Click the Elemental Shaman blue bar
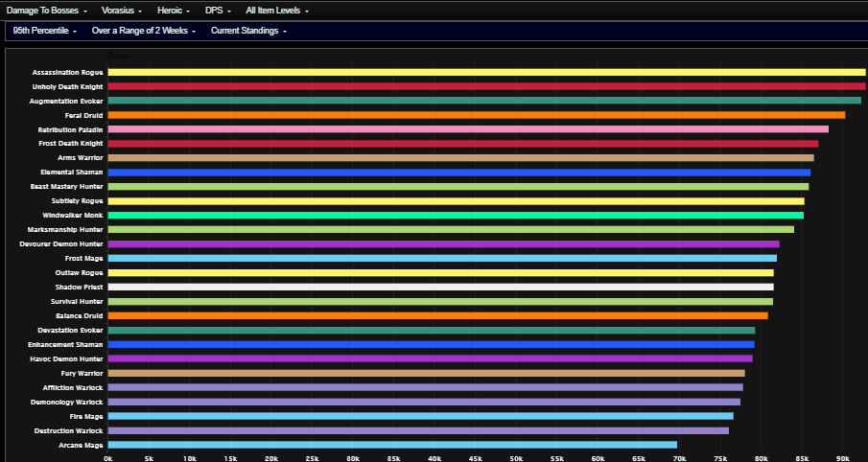This screenshot has width=868, height=462. click(459, 173)
